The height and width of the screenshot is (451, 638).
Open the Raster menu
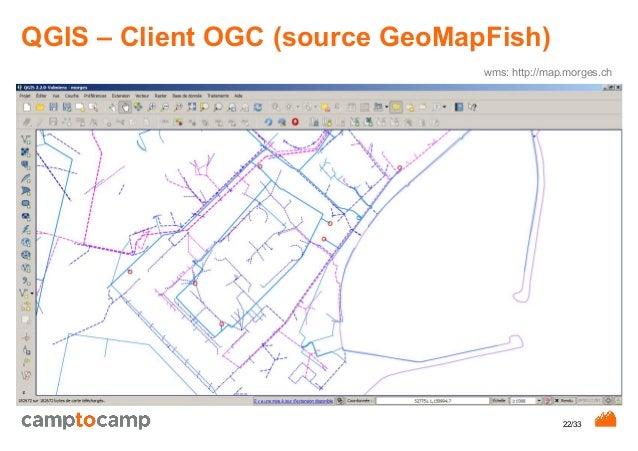point(161,96)
